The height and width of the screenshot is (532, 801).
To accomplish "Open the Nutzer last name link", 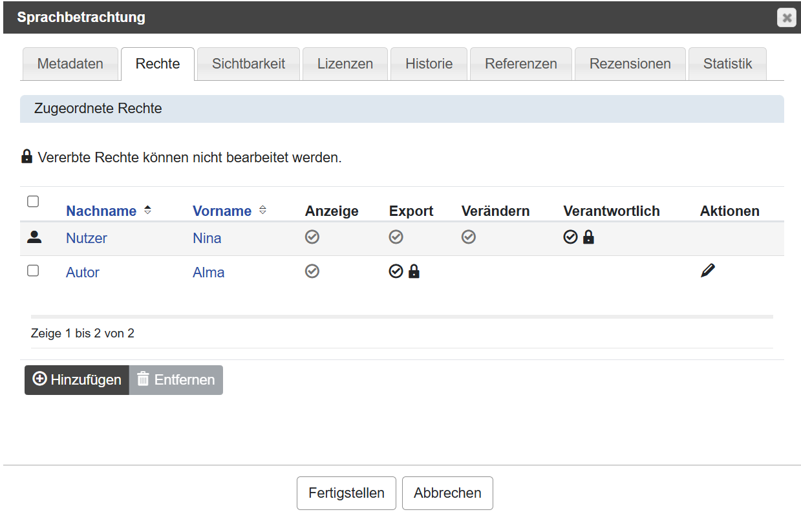I will [x=87, y=238].
